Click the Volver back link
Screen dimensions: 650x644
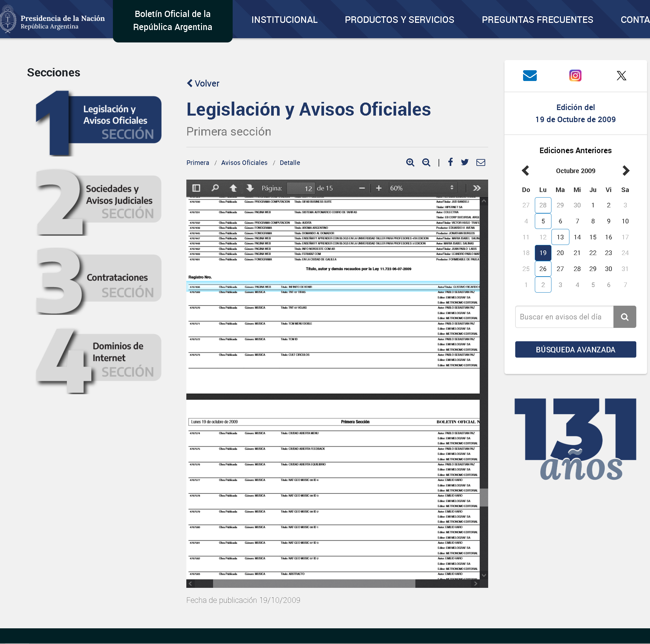pos(203,83)
